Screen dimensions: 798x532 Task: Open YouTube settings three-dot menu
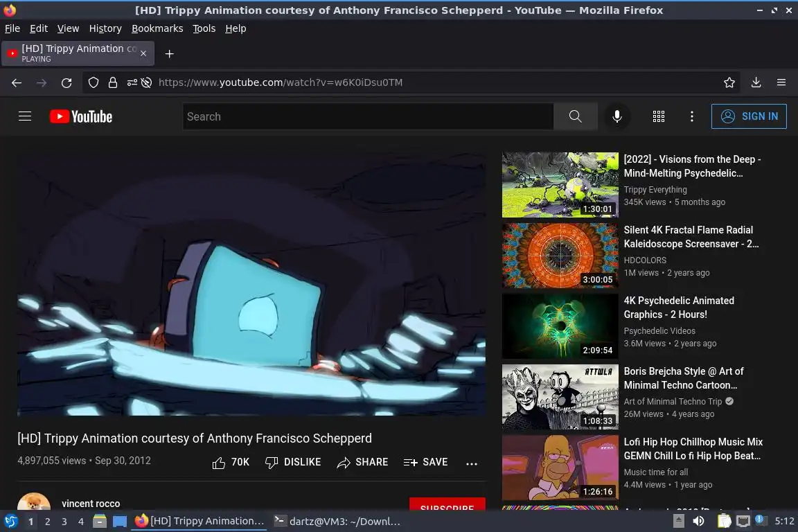point(691,116)
